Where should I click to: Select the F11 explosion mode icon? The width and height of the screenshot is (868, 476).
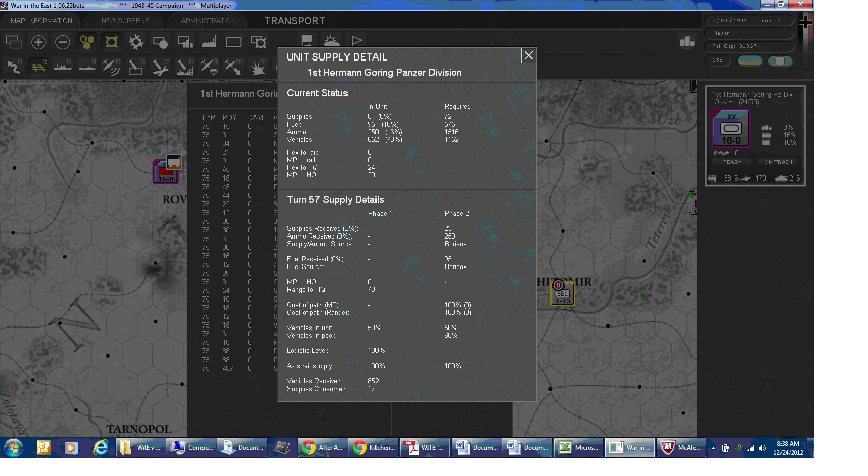tap(258, 67)
